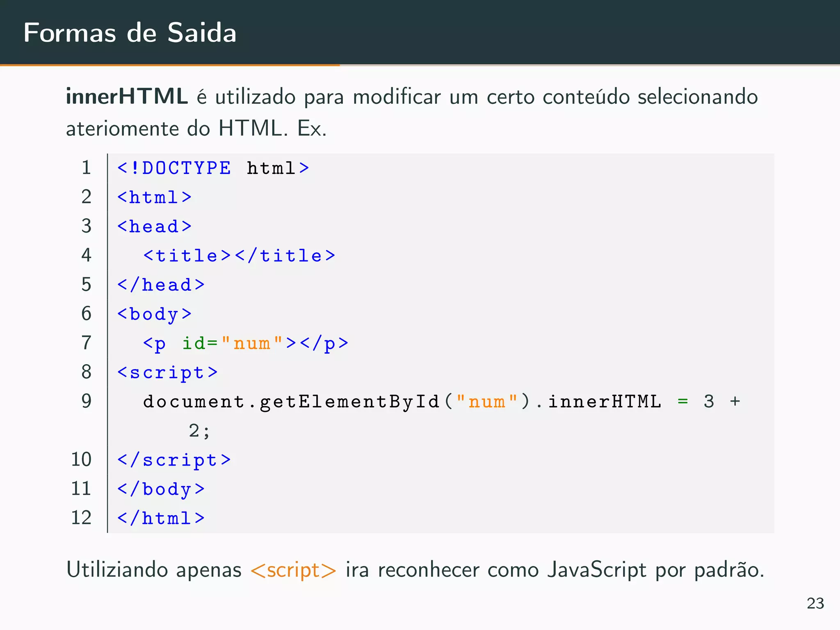840x630 pixels.
Task: Click code line number 9
Action: pos(86,401)
